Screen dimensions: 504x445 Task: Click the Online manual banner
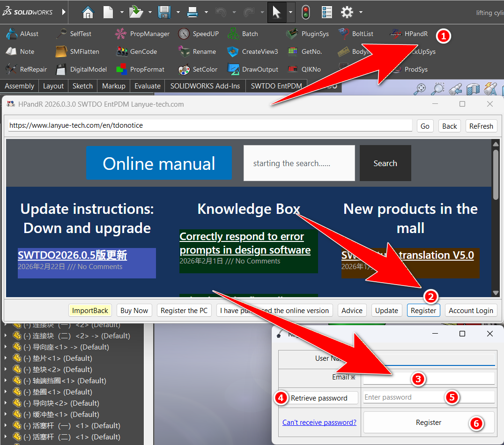click(159, 163)
